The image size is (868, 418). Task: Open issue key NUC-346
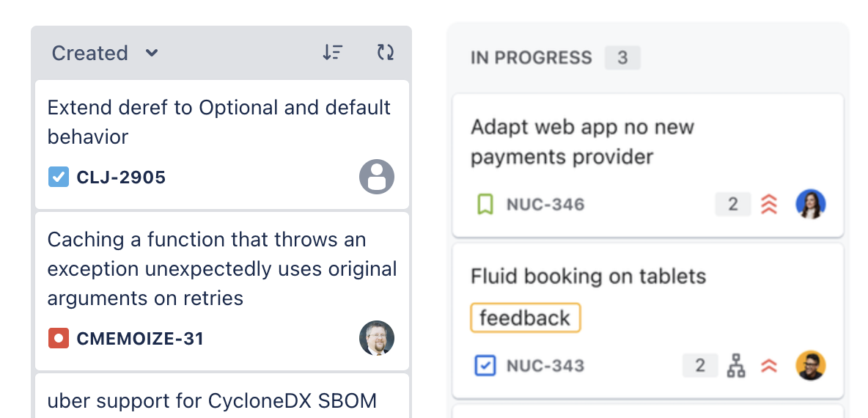[x=545, y=205]
